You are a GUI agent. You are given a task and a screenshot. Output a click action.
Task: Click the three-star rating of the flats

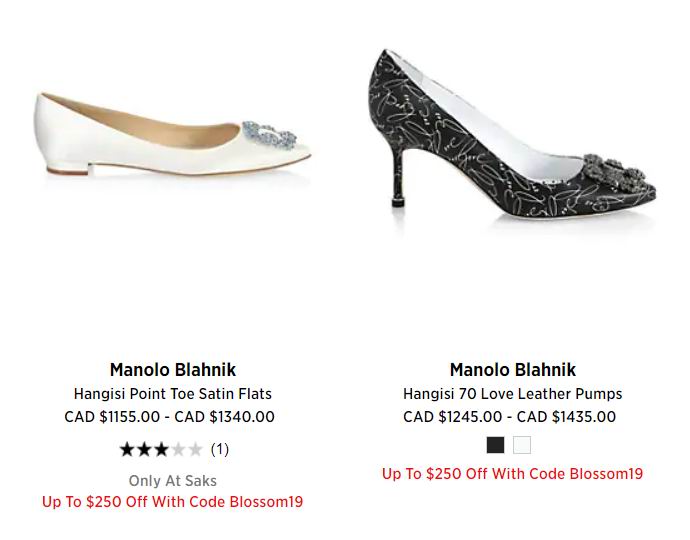point(161,449)
